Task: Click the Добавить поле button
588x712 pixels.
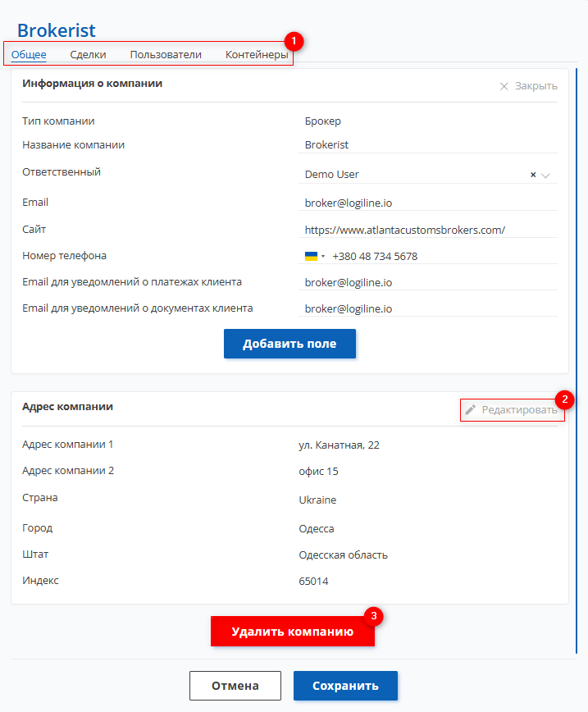Action: pyautogui.click(x=289, y=344)
